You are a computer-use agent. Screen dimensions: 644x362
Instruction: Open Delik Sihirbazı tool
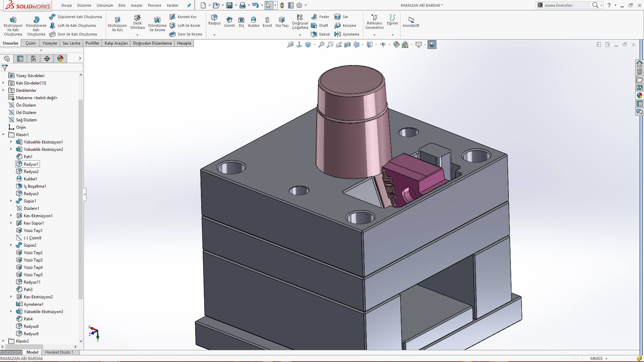pyautogui.click(x=138, y=22)
